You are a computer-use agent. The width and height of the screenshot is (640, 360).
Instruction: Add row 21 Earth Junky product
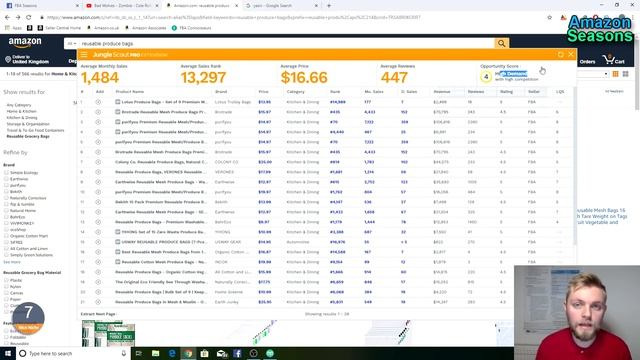pos(98,302)
